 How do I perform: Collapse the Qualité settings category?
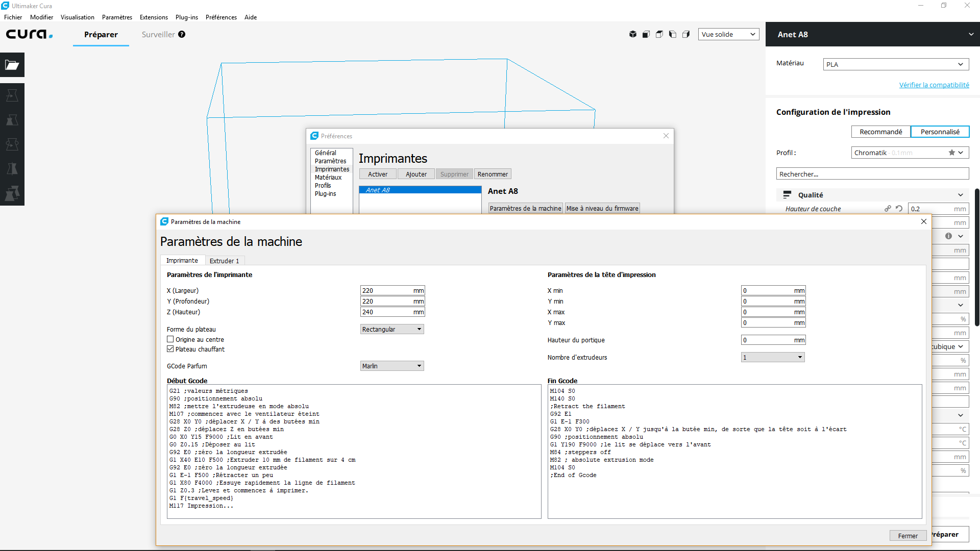click(x=873, y=195)
